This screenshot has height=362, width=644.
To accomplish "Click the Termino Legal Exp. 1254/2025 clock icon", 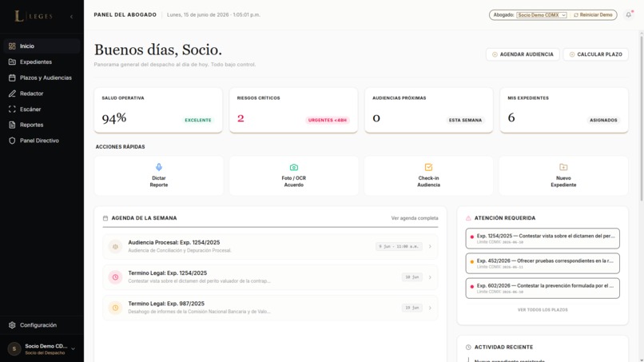I will coord(115,277).
